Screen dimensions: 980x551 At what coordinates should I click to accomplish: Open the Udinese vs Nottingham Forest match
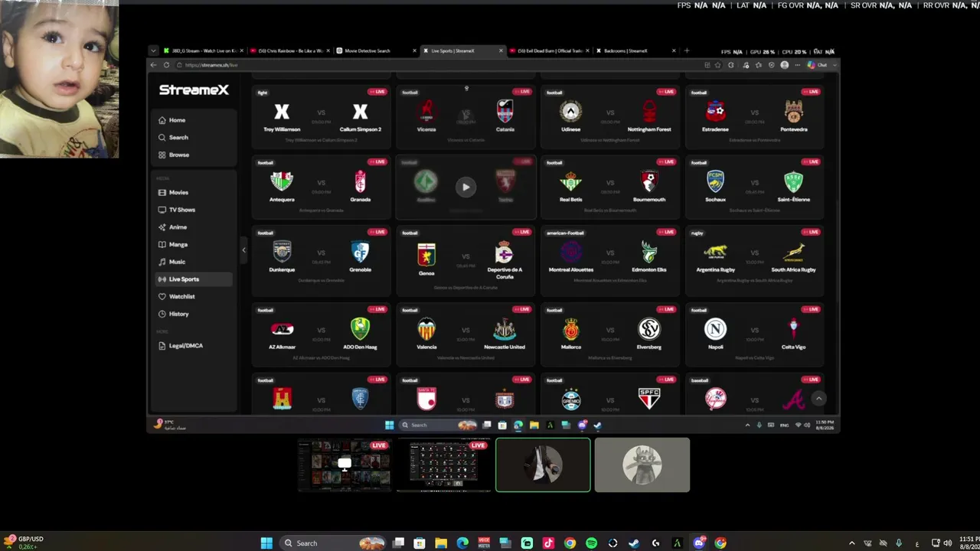click(x=610, y=116)
